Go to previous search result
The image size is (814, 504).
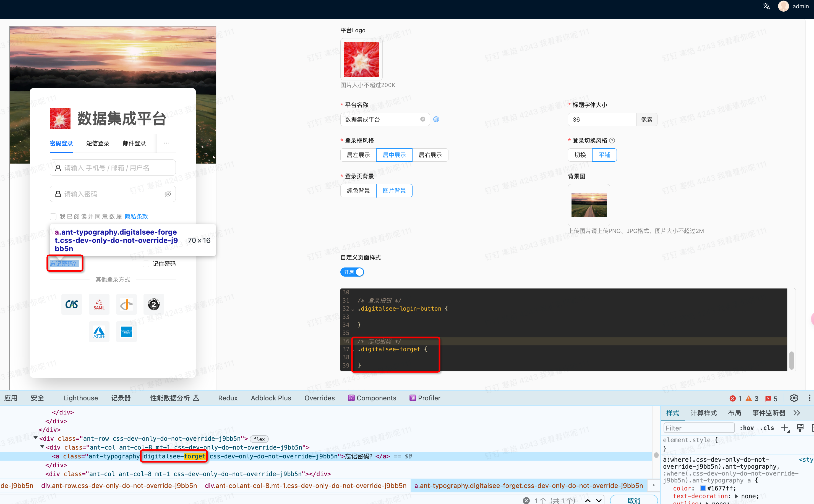point(588,500)
